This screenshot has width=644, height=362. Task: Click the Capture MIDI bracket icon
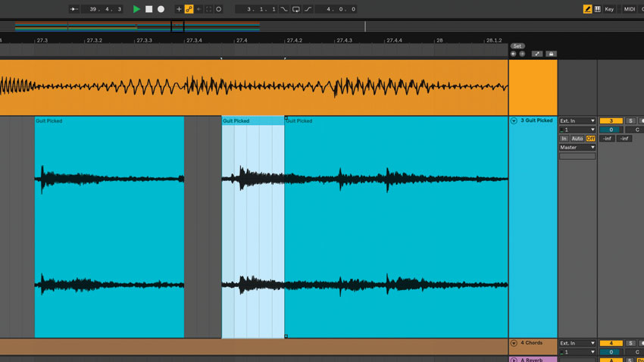[208, 9]
